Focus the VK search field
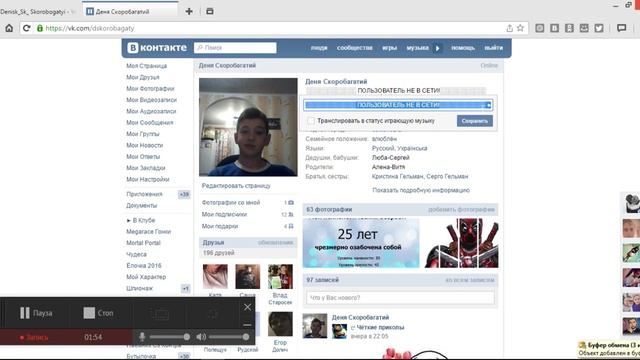 (235, 48)
